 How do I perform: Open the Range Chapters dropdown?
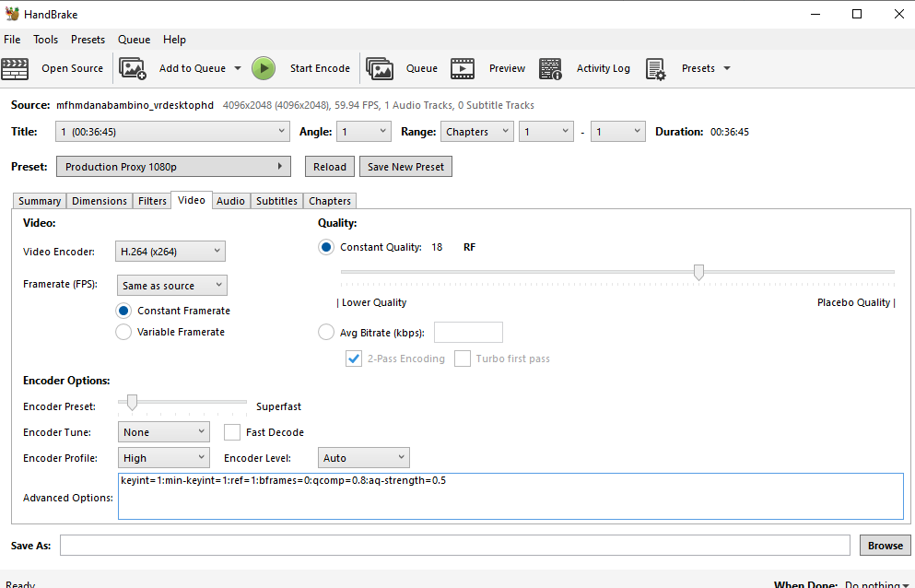[476, 132]
